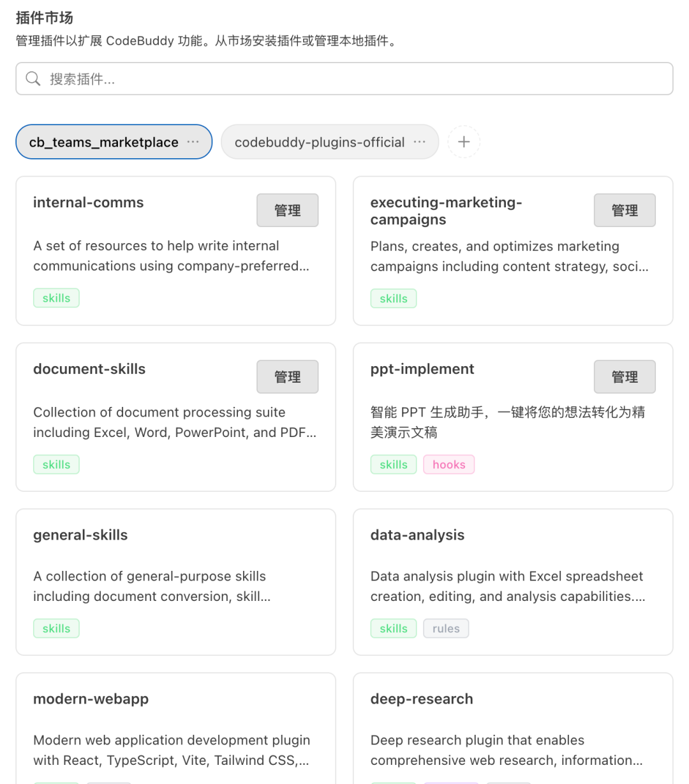
Task: Click the skills tag on internal-comms
Action: [56, 298]
